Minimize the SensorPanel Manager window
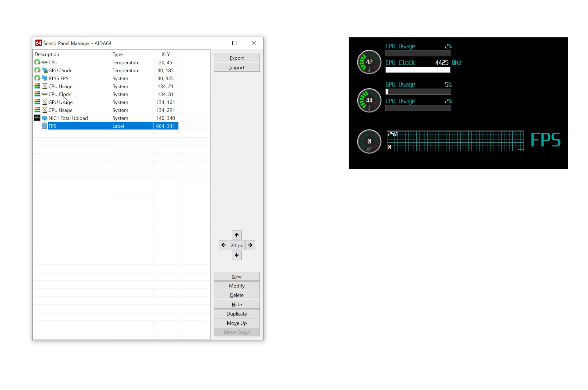Image resolution: width=588 pixels, height=390 pixels. click(216, 43)
